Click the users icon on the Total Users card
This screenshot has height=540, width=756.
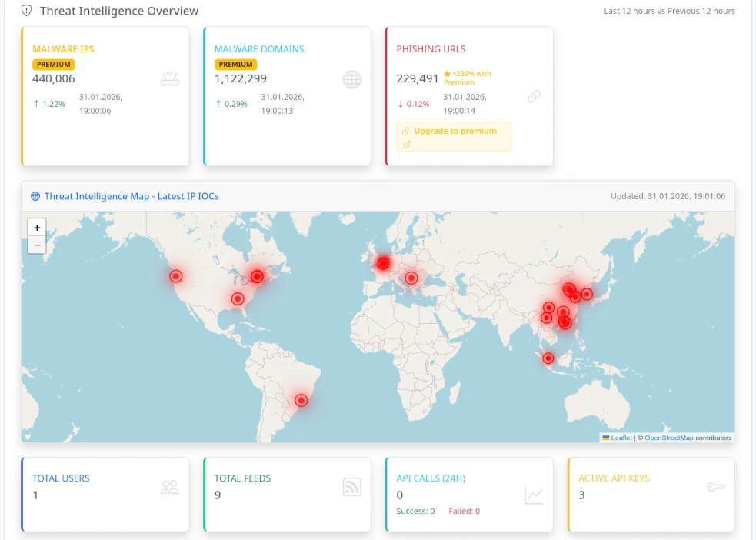[x=170, y=487]
